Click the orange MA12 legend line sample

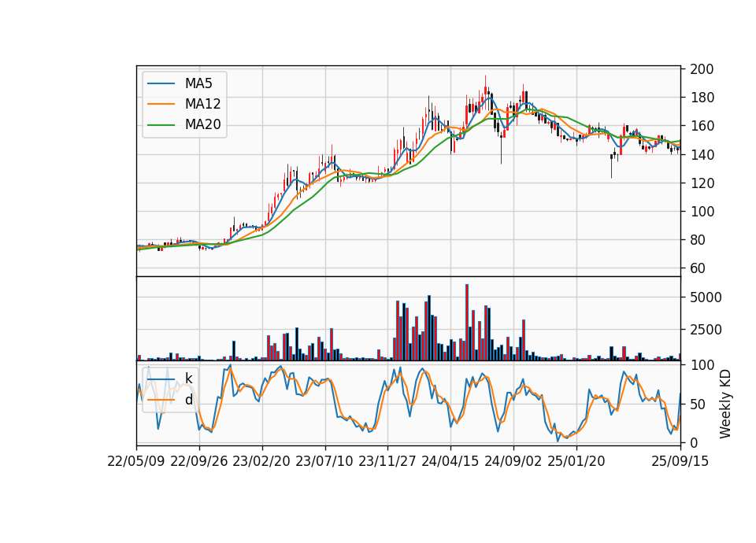[x=161, y=104]
